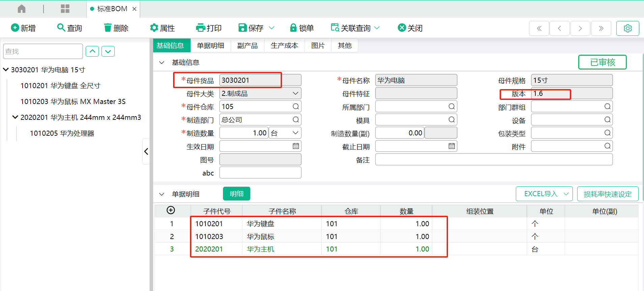Collapse the 基础信息 section

(x=162, y=62)
